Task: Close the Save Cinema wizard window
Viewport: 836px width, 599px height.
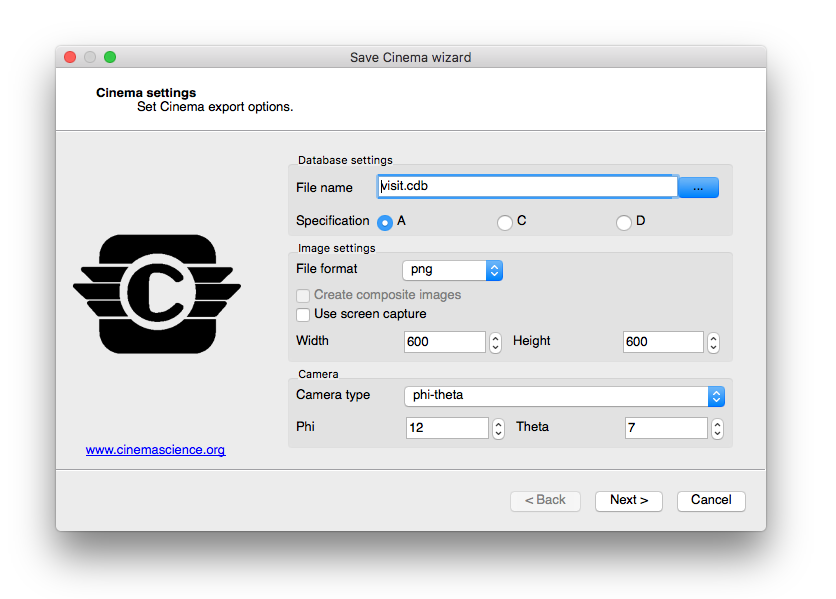Action: [70, 57]
